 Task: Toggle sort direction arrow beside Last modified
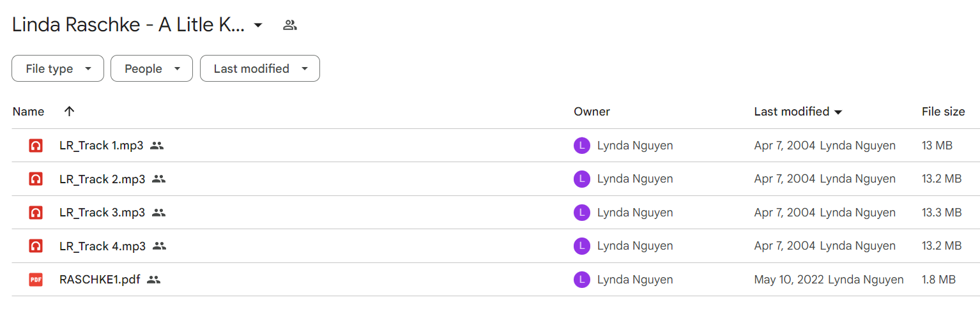838,112
